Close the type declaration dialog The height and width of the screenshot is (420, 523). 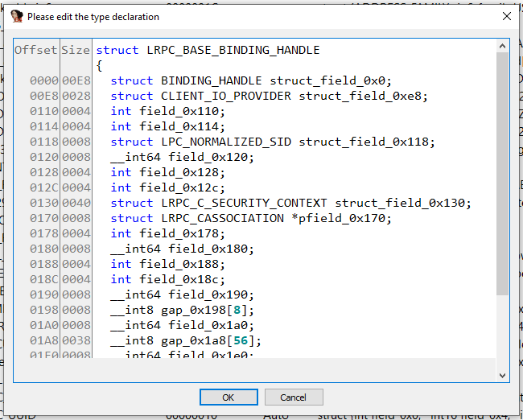[507, 16]
